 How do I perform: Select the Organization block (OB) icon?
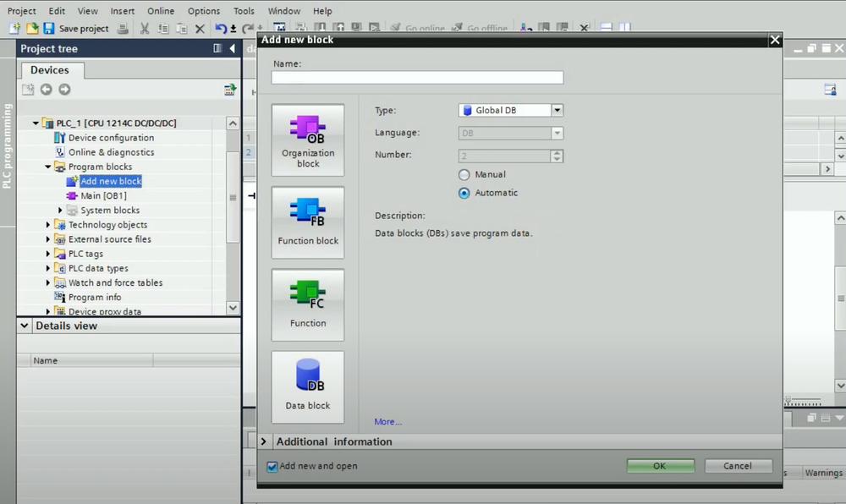[x=307, y=140]
